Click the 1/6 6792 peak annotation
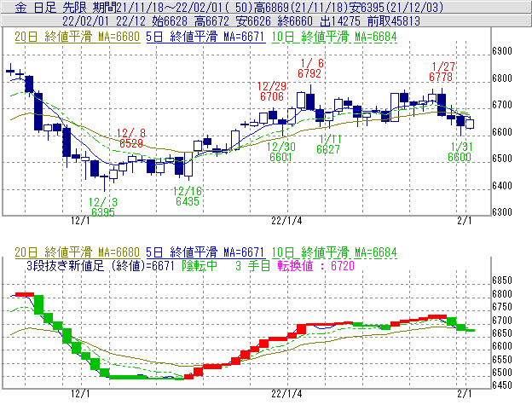The image size is (532, 405). [309, 68]
